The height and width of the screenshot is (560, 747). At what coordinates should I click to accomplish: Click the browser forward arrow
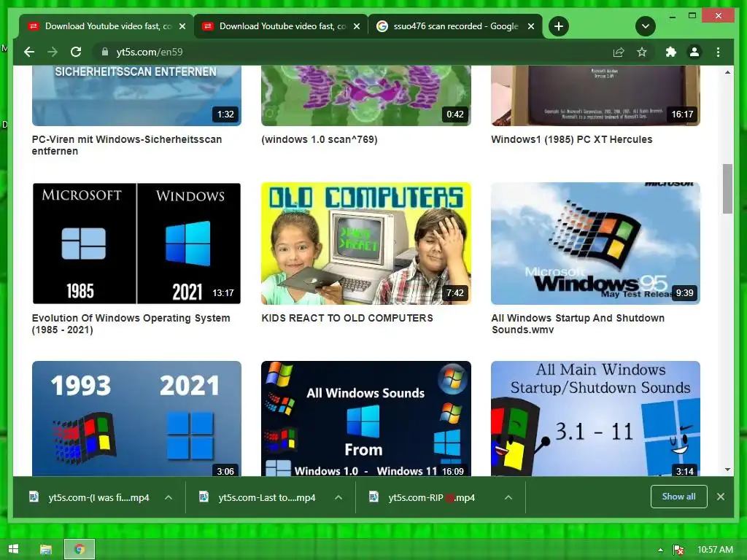(53, 52)
